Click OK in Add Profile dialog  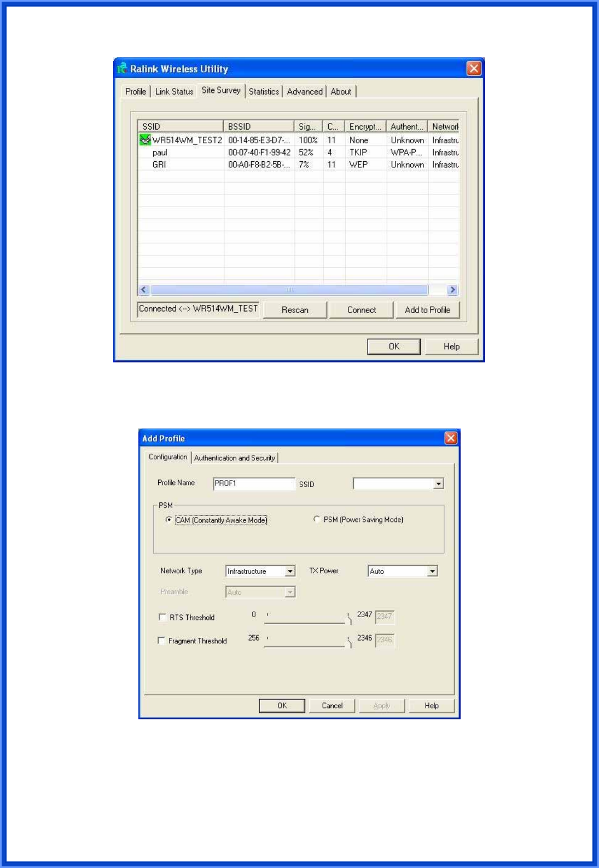[x=282, y=706]
